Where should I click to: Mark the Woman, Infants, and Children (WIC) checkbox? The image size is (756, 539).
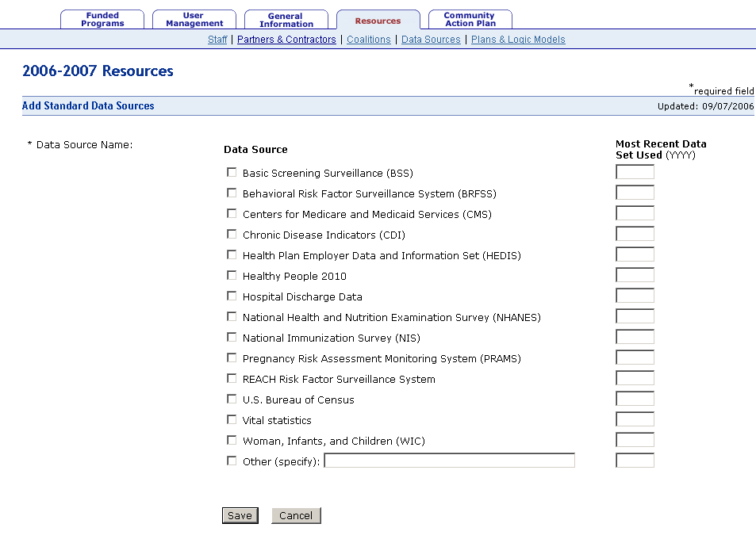click(x=232, y=440)
